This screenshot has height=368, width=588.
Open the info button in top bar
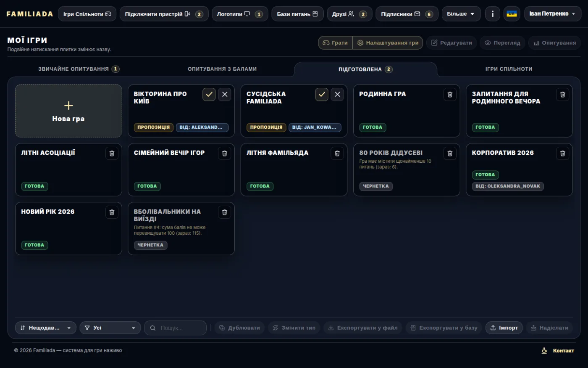pos(493,14)
